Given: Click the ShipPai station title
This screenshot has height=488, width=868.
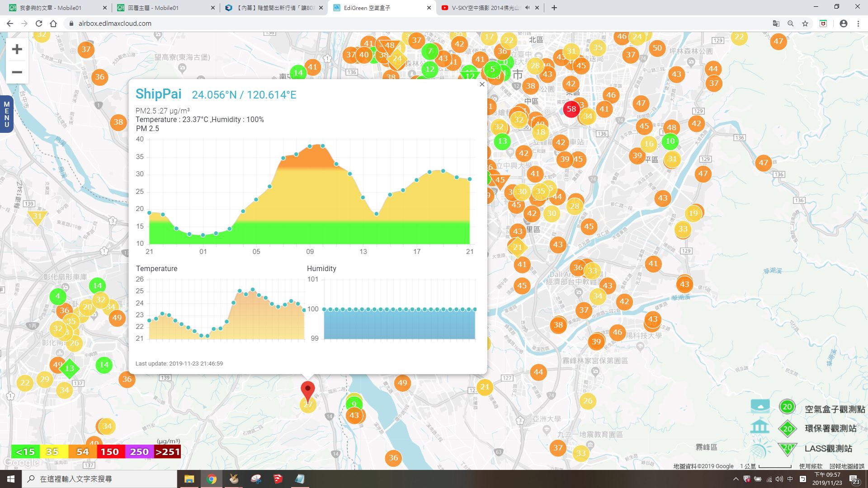Looking at the screenshot, I should pyautogui.click(x=159, y=94).
